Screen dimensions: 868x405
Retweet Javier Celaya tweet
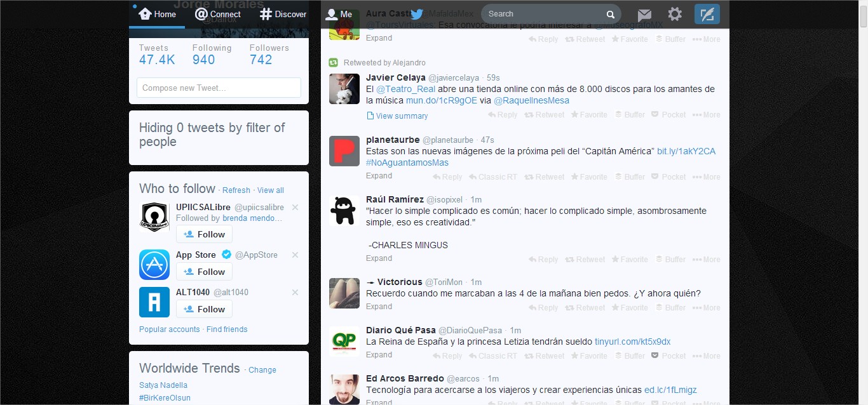(x=545, y=115)
